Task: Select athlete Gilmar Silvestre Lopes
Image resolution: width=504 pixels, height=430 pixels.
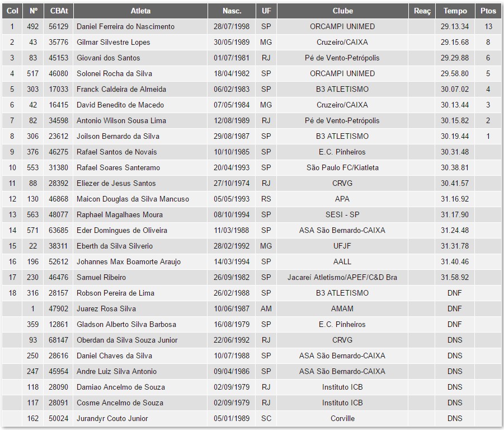Action: coord(113,42)
